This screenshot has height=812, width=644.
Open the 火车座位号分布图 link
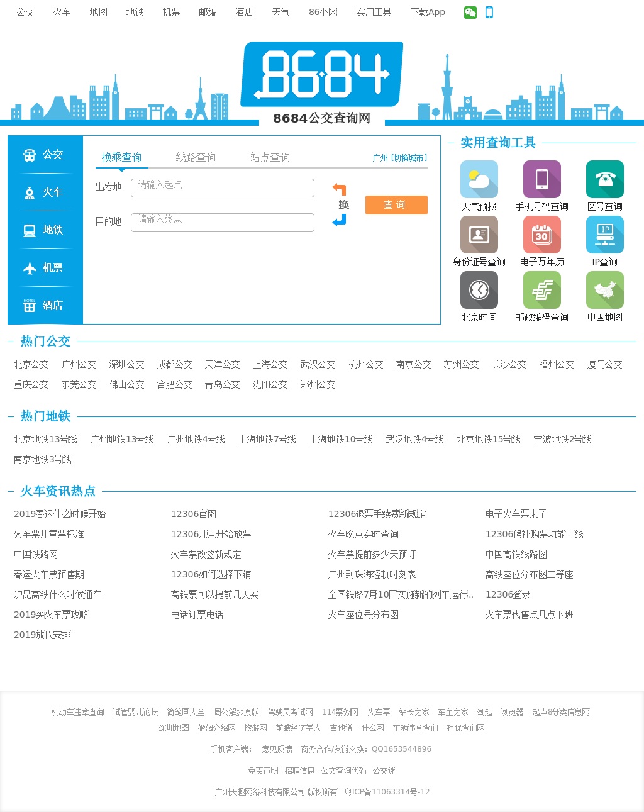(x=364, y=615)
